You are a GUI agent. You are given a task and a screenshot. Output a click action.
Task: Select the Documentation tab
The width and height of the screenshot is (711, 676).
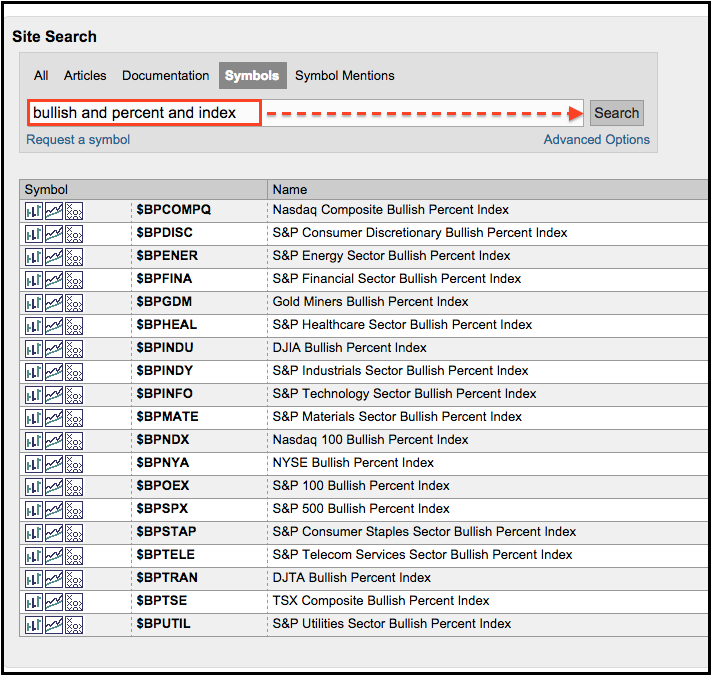click(x=166, y=76)
